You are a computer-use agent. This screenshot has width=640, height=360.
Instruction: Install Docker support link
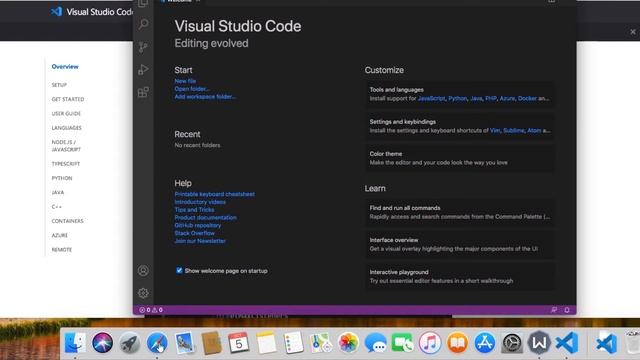[x=527, y=98]
